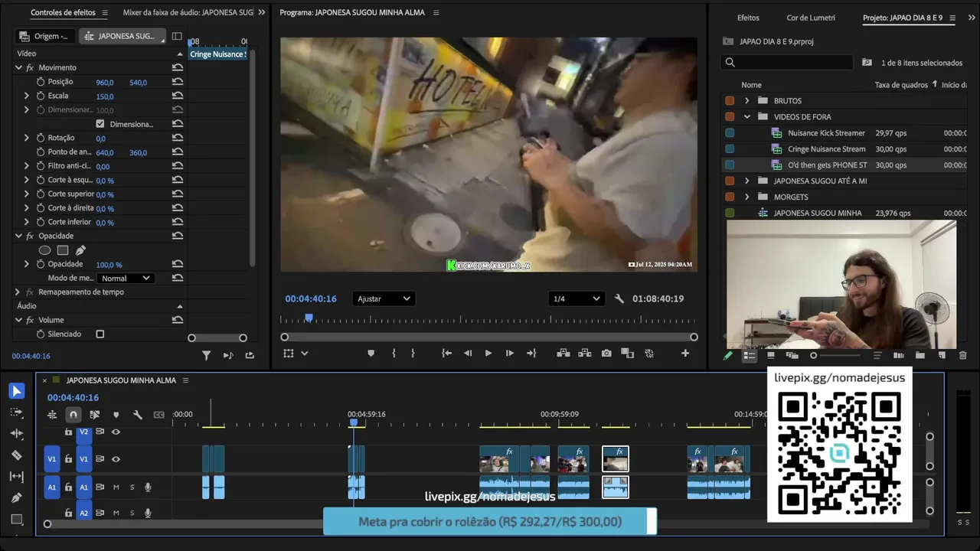Screen dimensions: 980x551
Task: Click the Extract button
Action: [x=585, y=354]
